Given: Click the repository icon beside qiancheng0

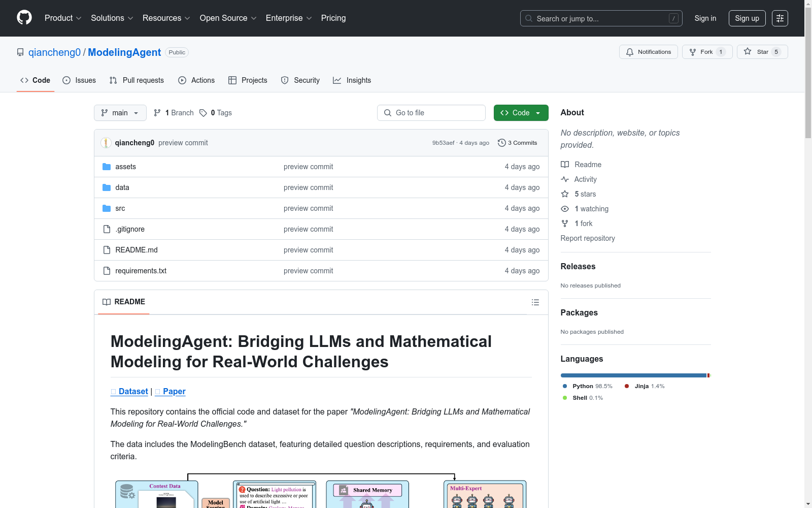Looking at the screenshot, I should [20, 52].
